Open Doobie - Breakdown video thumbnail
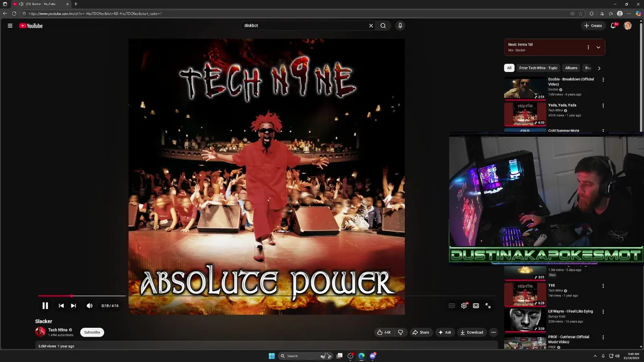The width and height of the screenshot is (644, 362). click(525, 88)
